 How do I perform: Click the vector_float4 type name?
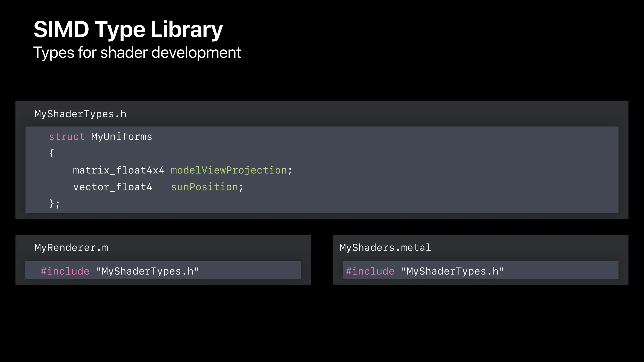click(113, 187)
